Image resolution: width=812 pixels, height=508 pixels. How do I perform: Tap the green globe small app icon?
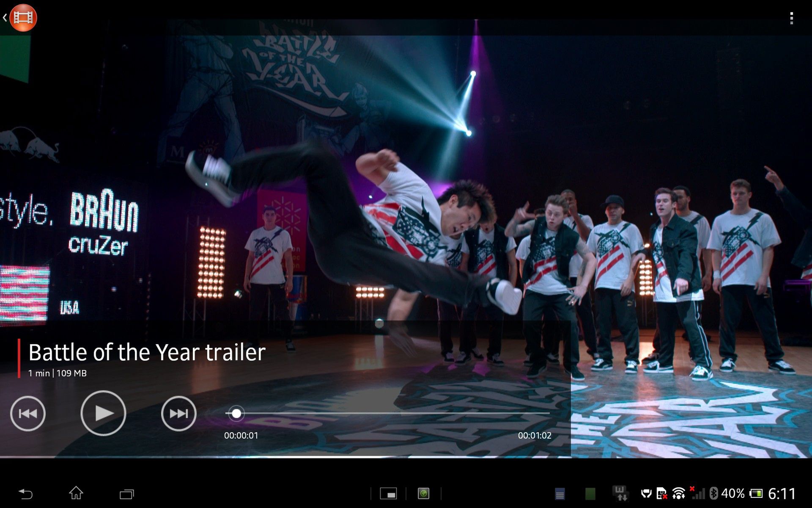[423, 494]
